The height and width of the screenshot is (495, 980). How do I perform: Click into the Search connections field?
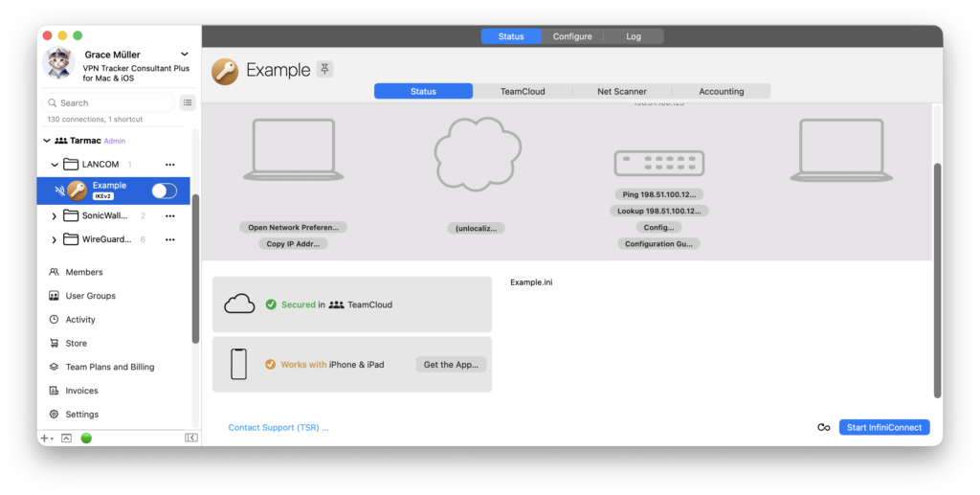click(108, 102)
